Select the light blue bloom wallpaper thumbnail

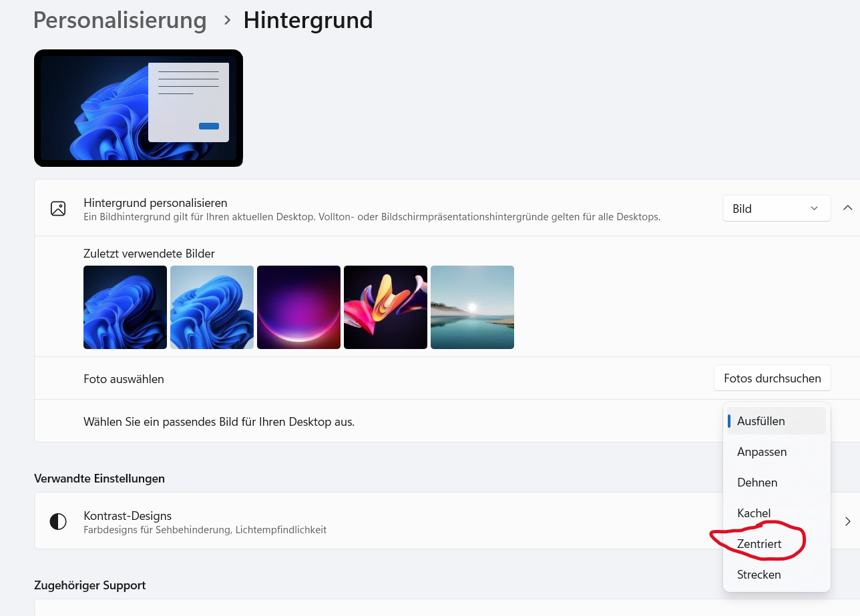coord(212,308)
